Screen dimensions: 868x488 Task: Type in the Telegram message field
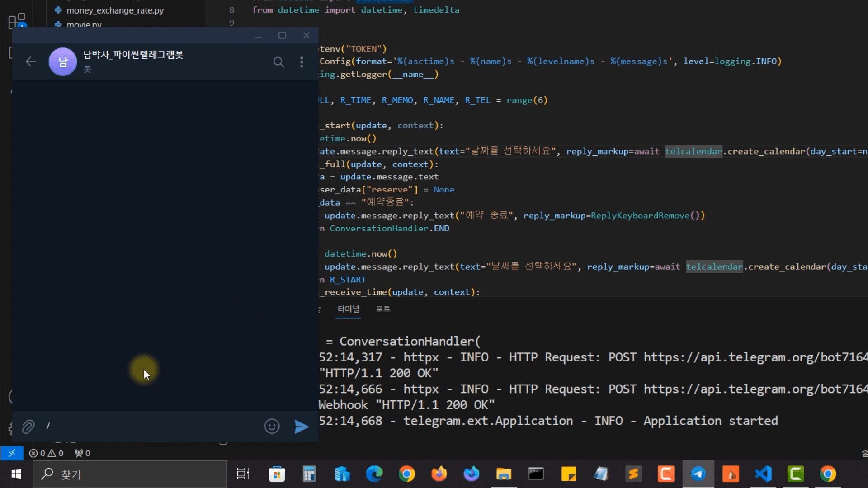tap(149, 426)
